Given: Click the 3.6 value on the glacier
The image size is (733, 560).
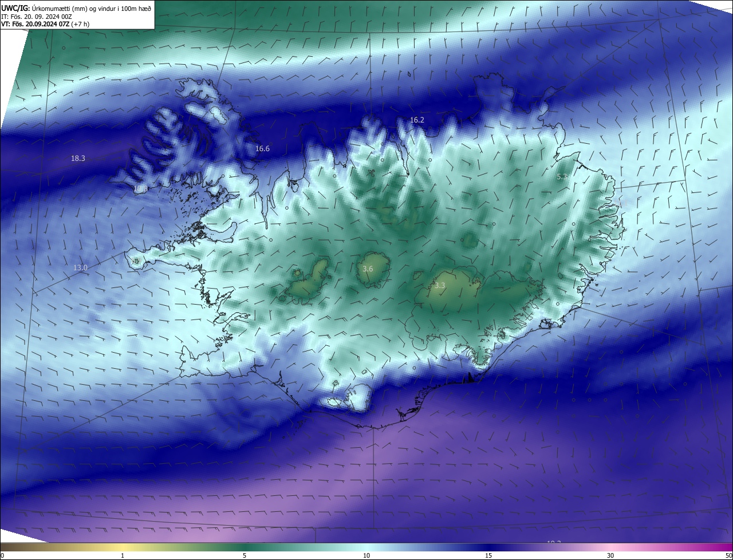Looking at the screenshot, I should (x=368, y=269).
